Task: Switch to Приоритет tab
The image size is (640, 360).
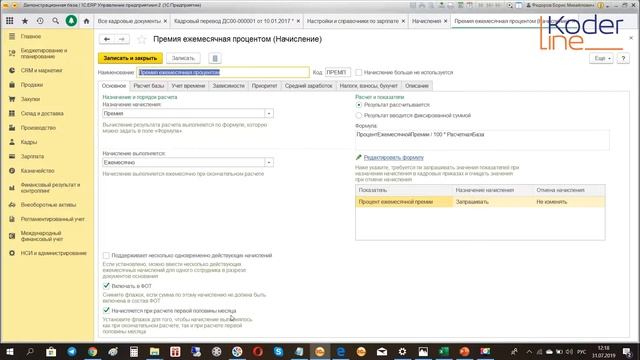Action: 264,86
